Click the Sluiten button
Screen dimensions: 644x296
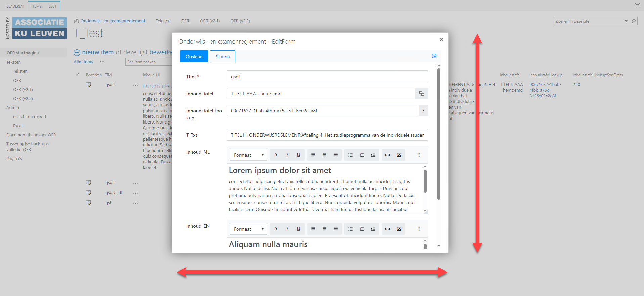point(223,57)
